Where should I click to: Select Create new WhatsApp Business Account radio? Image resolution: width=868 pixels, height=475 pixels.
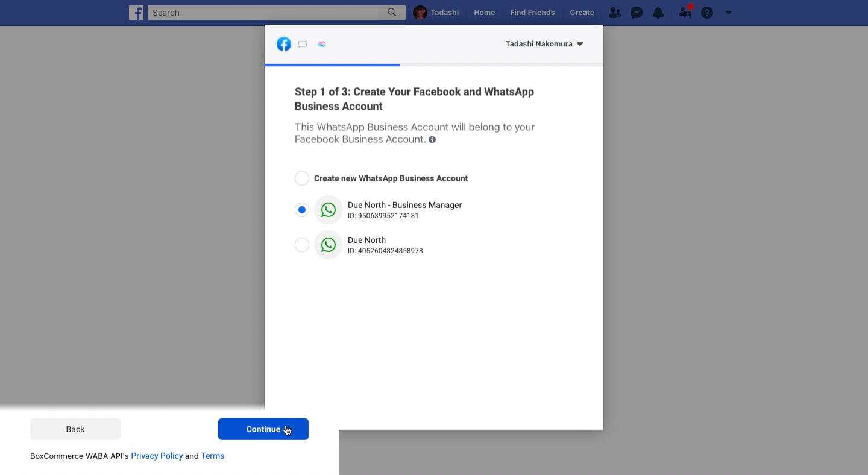pyautogui.click(x=302, y=178)
